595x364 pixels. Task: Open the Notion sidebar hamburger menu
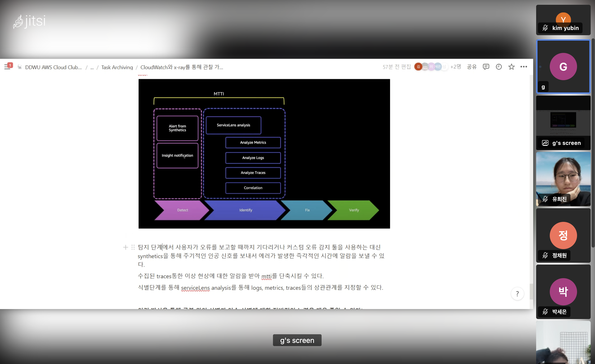[x=7, y=67]
